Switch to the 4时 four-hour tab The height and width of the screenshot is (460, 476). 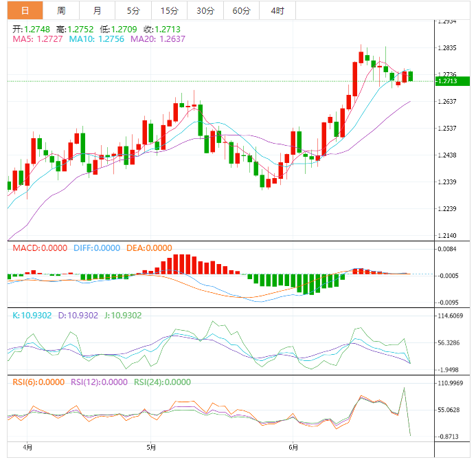tap(277, 10)
